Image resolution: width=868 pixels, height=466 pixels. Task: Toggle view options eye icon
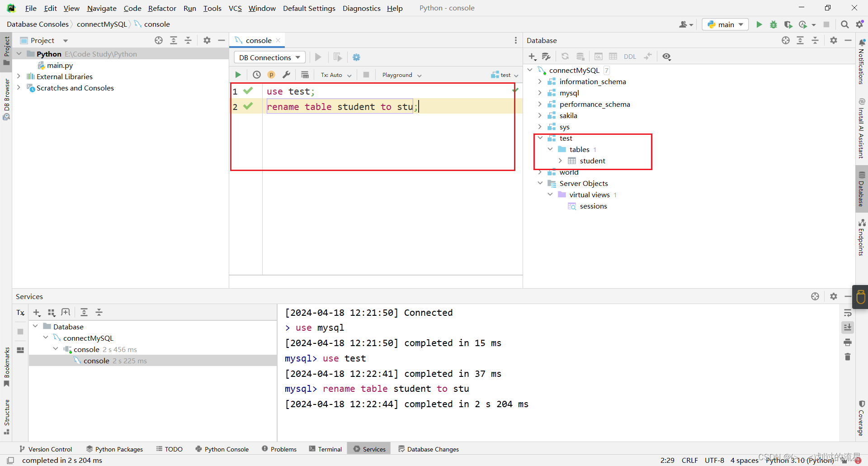666,57
